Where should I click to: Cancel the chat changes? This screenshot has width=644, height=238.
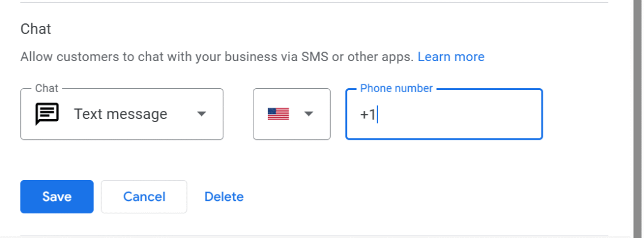(144, 196)
